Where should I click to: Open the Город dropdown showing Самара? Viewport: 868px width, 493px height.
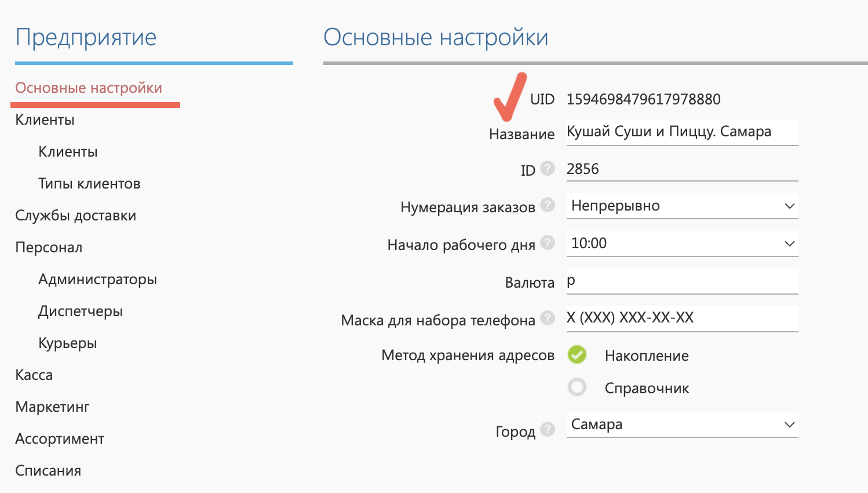pyautogui.click(x=681, y=425)
